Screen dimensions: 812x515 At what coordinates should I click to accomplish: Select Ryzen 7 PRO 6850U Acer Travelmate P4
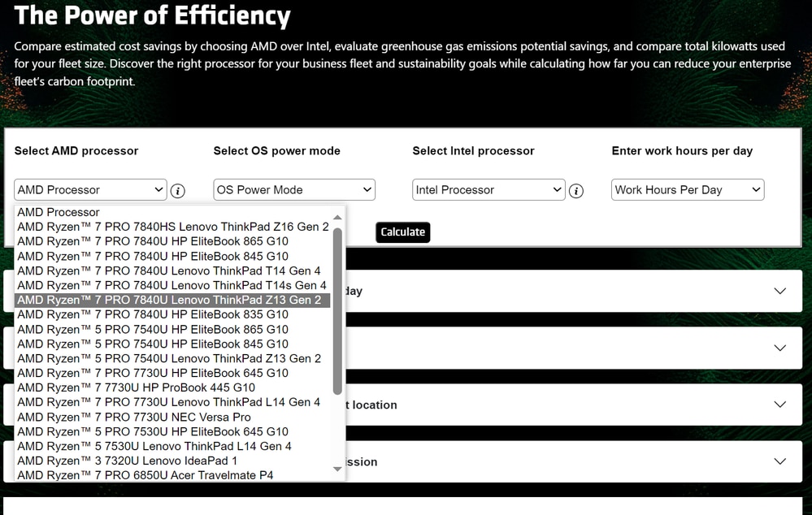[x=172, y=475]
